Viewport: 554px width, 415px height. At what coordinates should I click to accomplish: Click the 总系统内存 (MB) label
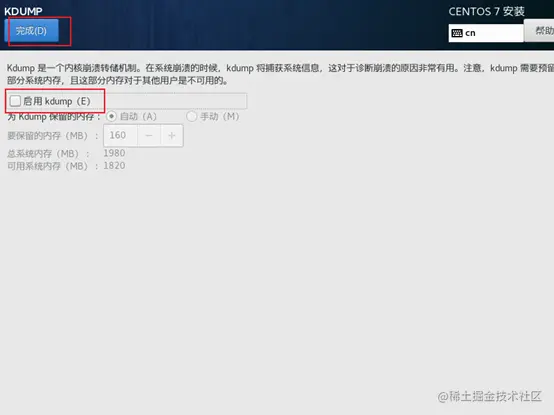click(48, 154)
